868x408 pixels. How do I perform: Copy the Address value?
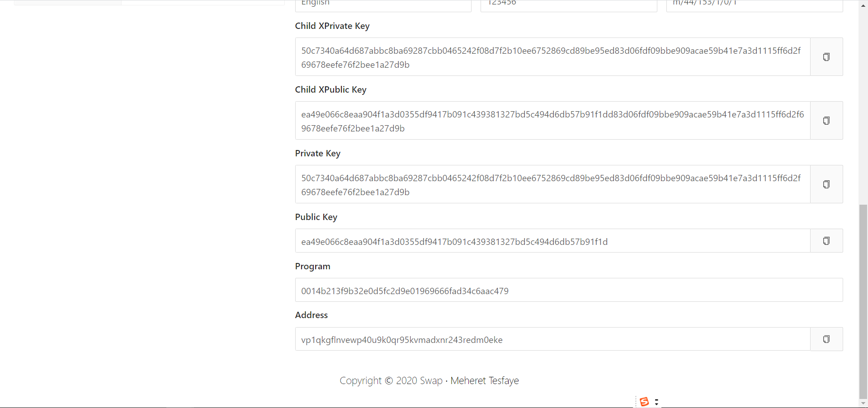826,339
